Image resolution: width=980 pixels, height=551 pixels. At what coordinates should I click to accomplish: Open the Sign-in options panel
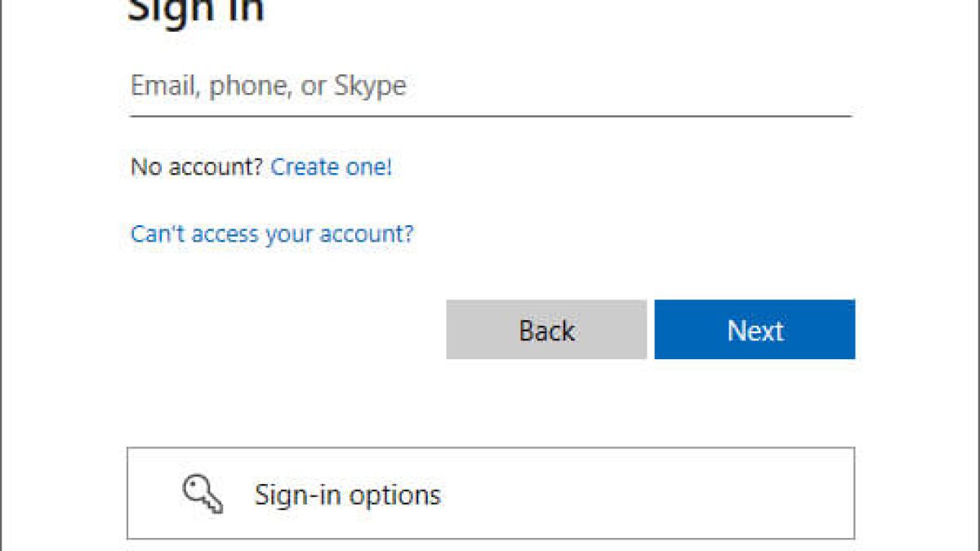[490, 493]
